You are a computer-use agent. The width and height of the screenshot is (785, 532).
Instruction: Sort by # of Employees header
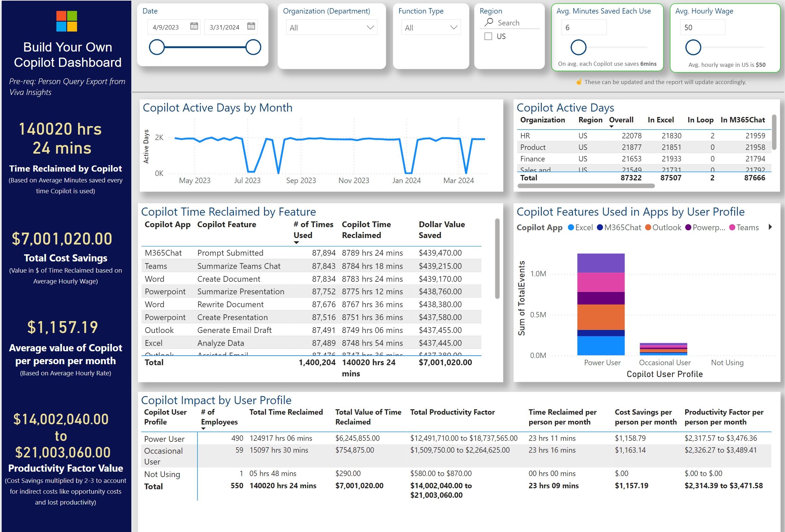(219, 417)
